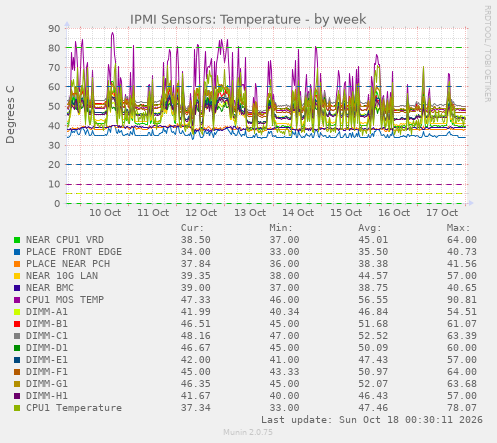The width and height of the screenshot is (497, 443).
Task: Click the Max: column header
Action: [x=458, y=228]
